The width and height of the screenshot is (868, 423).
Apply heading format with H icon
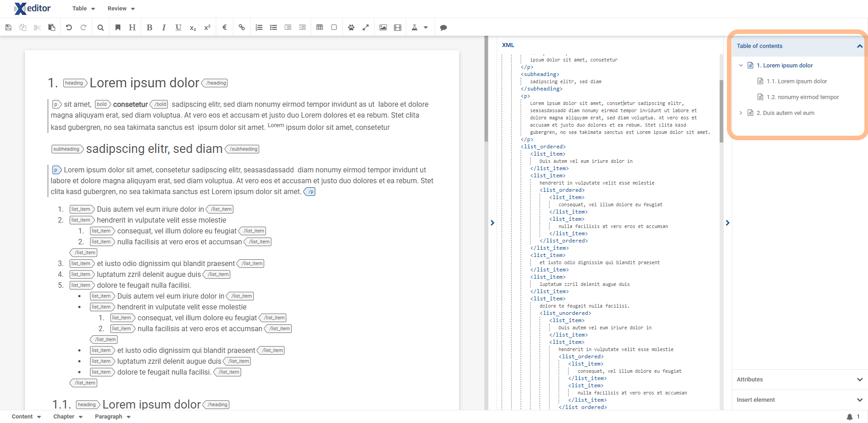tap(132, 28)
